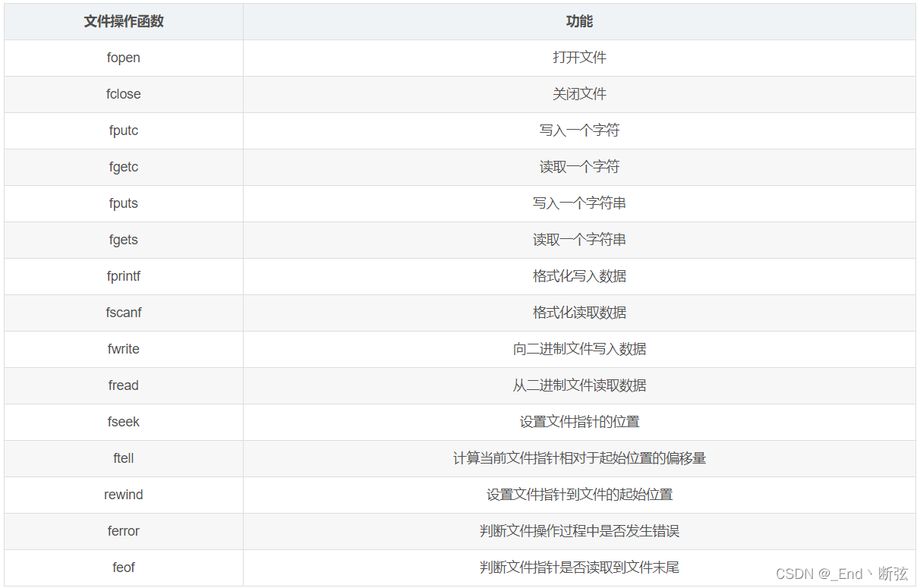The height and width of the screenshot is (588, 920).
Task: Select the fputs function cell
Action: pyautogui.click(x=124, y=203)
